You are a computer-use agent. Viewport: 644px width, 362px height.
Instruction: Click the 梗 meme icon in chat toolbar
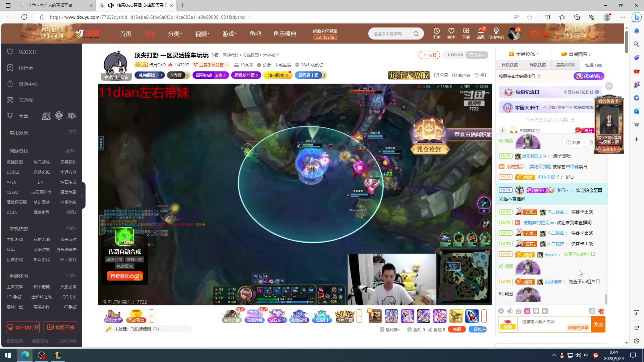pos(536,311)
